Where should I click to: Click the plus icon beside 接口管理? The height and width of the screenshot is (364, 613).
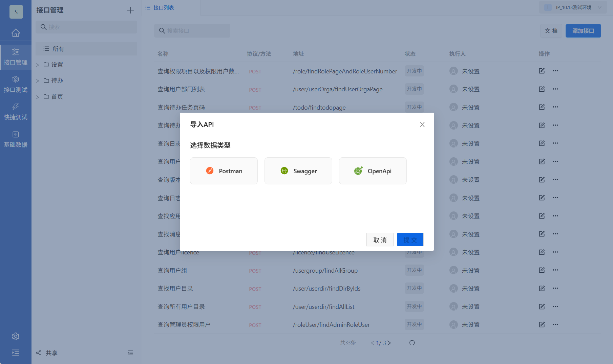coord(130,10)
